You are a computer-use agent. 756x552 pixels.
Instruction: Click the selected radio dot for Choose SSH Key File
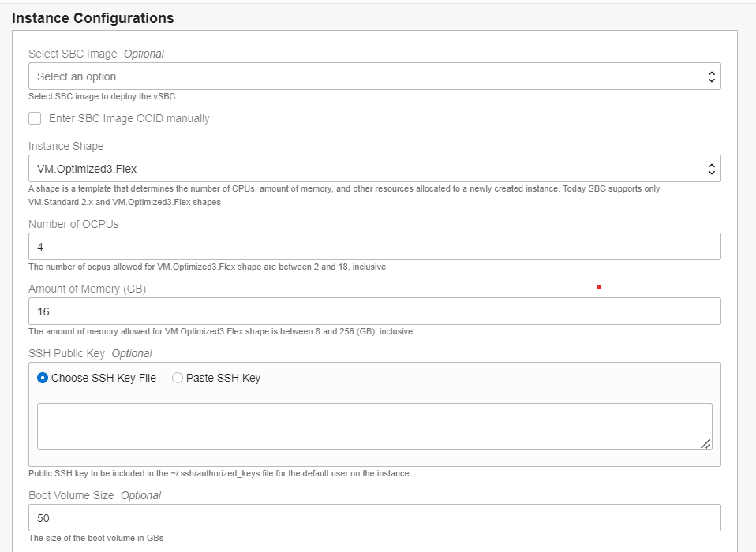pyautogui.click(x=43, y=378)
